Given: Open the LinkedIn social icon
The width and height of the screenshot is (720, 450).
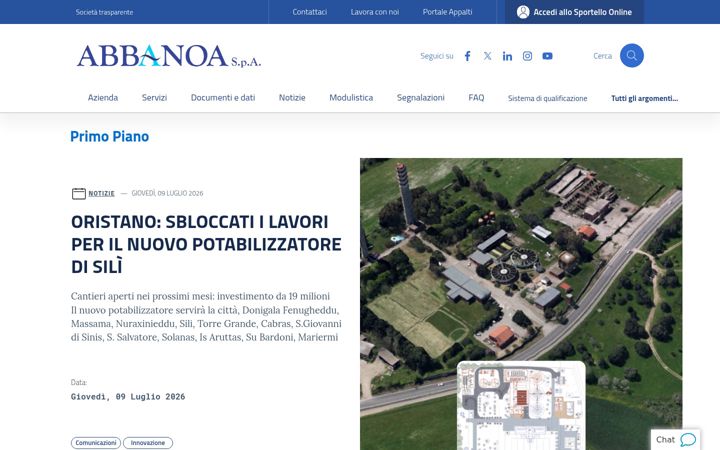Looking at the screenshot, I should (507, 56).
